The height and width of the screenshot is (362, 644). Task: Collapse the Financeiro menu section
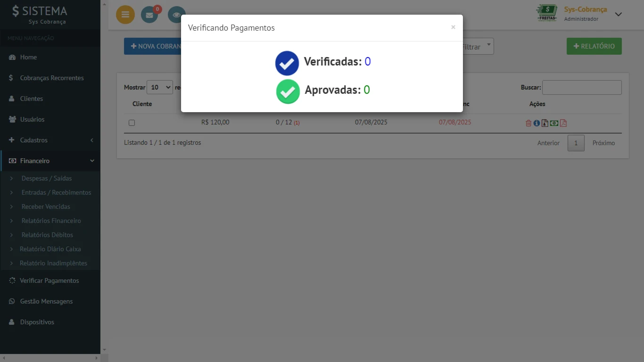pos(50,161)
